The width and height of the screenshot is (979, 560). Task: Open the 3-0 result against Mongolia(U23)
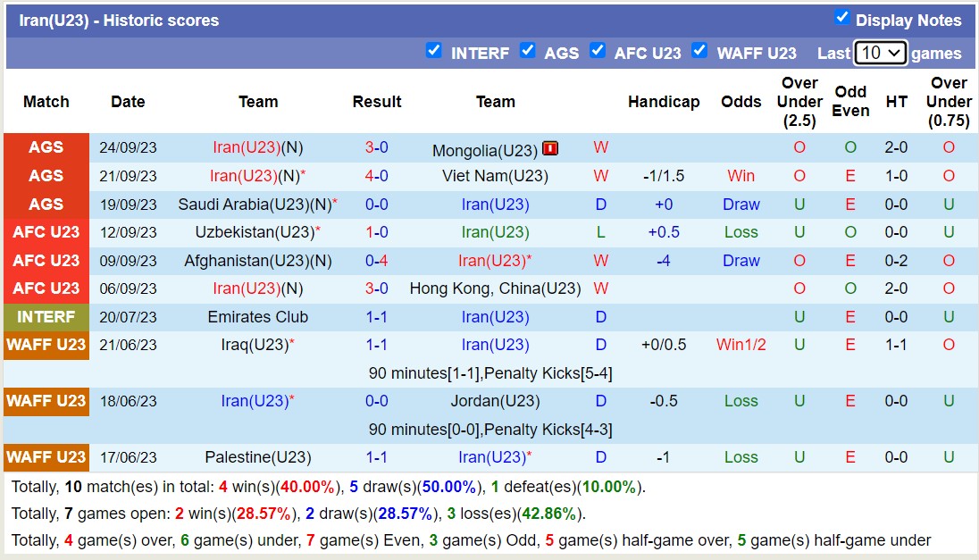[376, 148]
